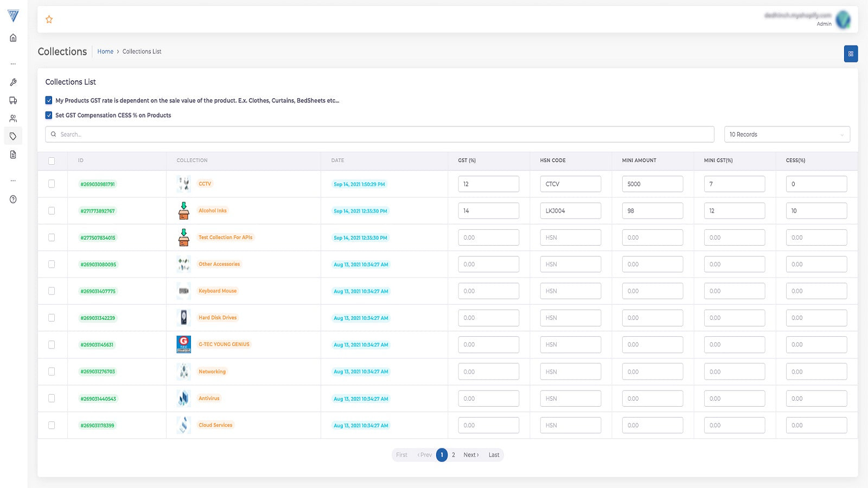This screenshot has width=868, height=488.
Task: Click the help question mark icon
Action: [13, 199]
